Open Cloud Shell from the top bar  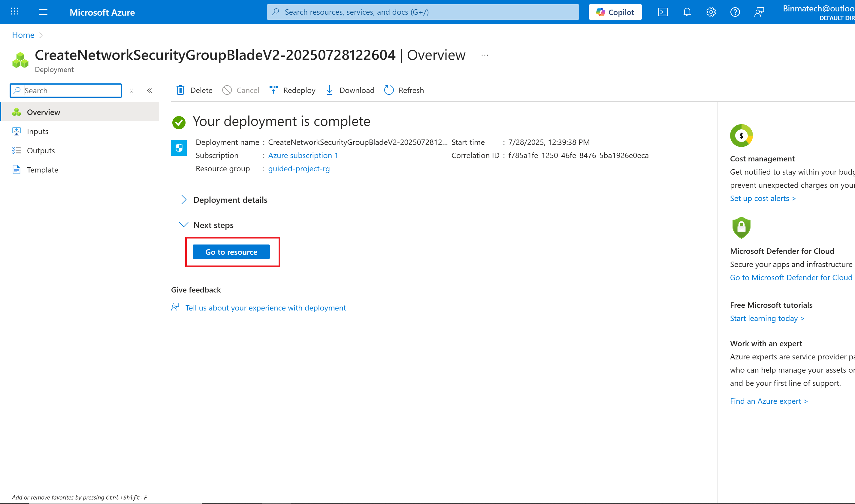(x=663, y=12)
